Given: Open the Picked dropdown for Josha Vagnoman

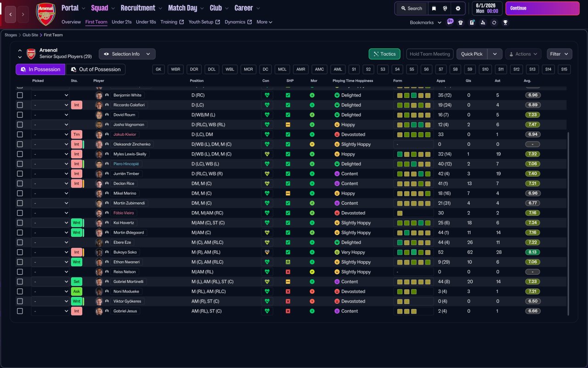Looking at the screenshot, I should click(51, 125).
